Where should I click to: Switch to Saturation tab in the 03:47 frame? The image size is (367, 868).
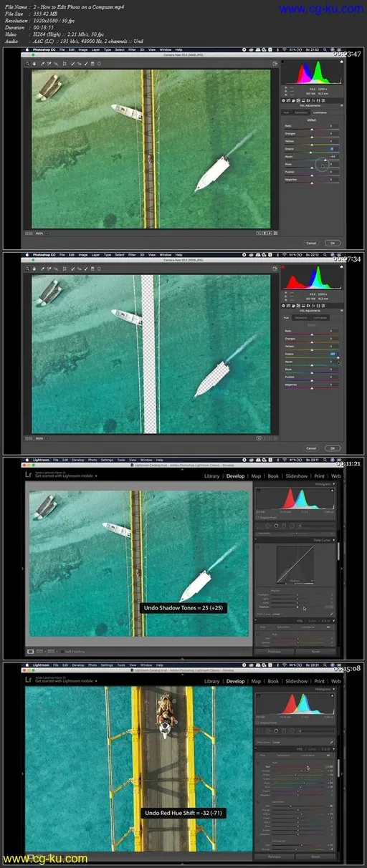click(x=302, y=112)
